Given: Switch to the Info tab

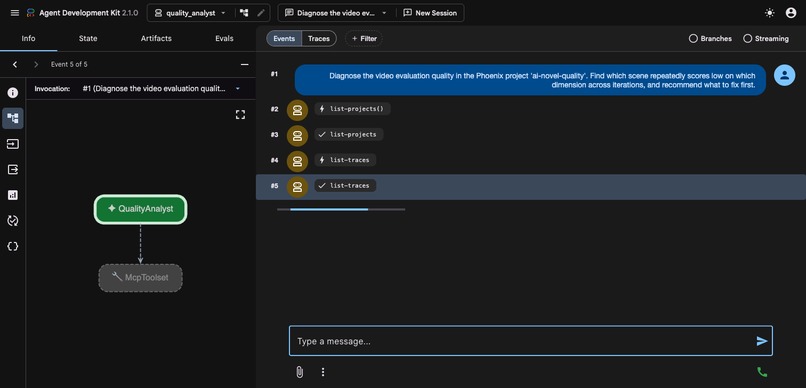Looking at the screenshot, I should 29,39.
